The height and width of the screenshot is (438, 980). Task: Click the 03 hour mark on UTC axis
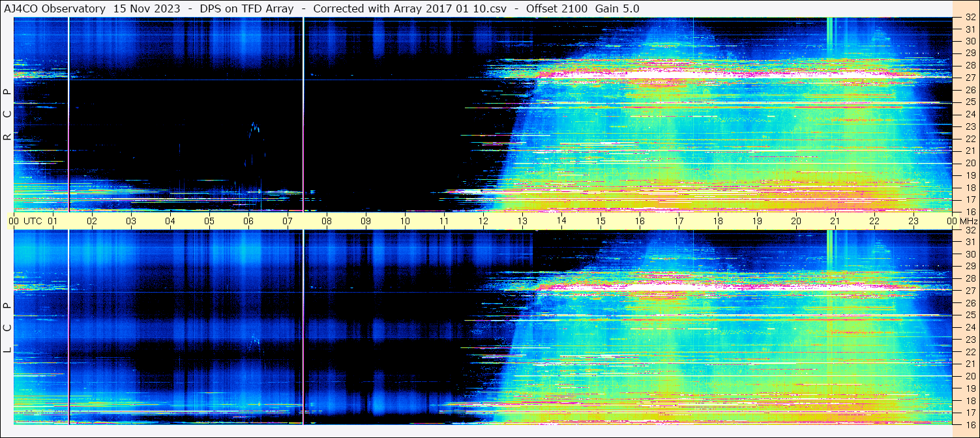[x=131, y=221]
